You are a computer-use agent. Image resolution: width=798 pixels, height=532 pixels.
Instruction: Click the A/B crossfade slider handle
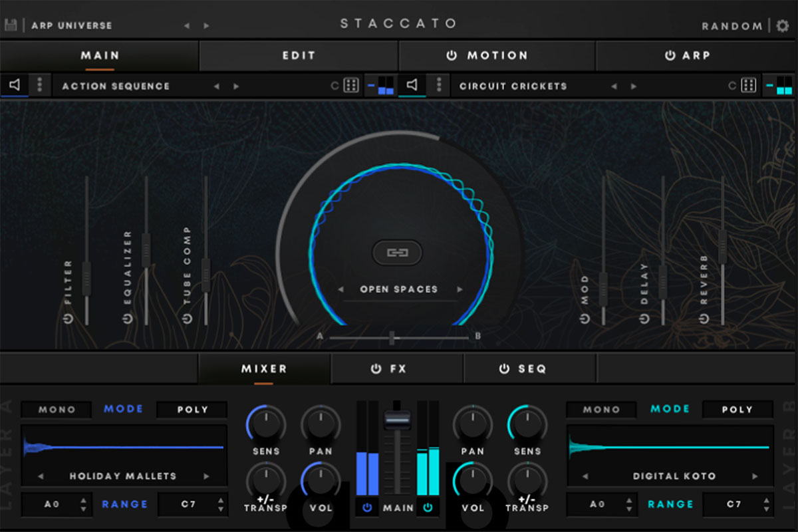(392, 338)
